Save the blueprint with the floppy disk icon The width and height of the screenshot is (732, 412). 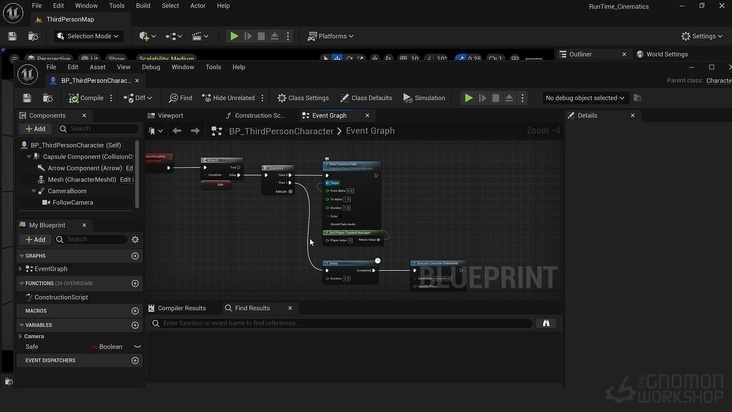(27, 98)
